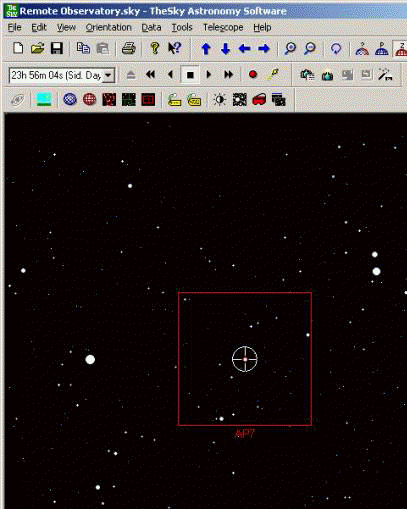
Task: Click the red record circle button
Action: [x=253, y=74]
